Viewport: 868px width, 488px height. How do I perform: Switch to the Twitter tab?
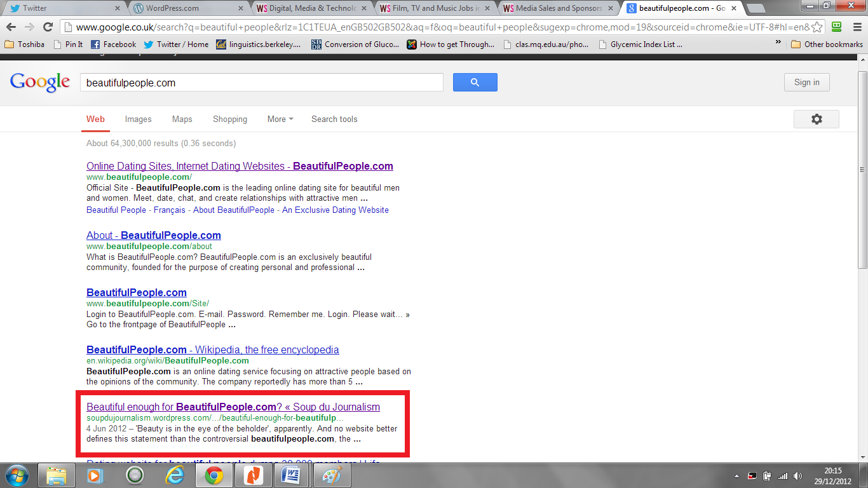click(64, 8)
